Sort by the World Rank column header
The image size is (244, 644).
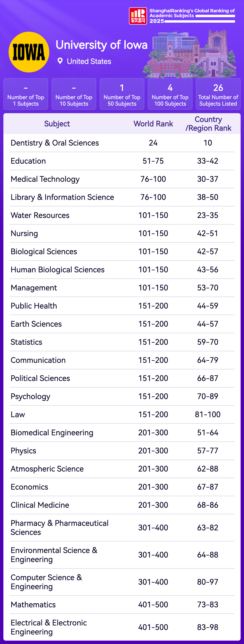[x=153, y=124]
